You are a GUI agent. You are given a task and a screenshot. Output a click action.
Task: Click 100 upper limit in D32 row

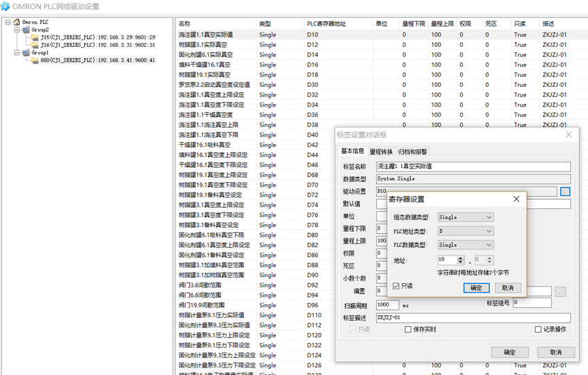[x=436, y=95]
